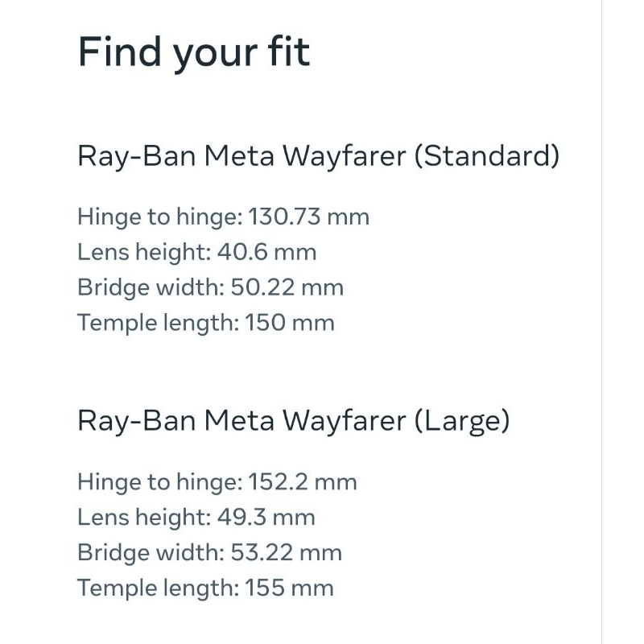This screenshot has width=644, height=644.
Task: Click the Standard "Bridge width" label
Action: (x=151, y=288)
